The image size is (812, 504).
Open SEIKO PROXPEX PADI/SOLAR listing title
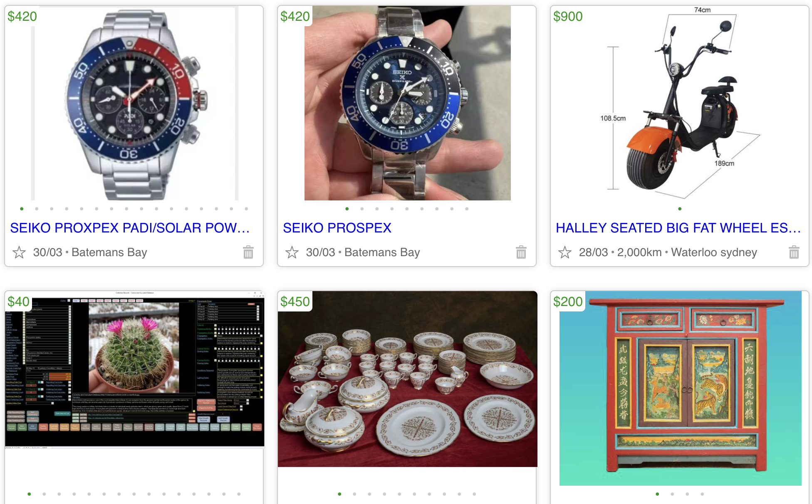point(130,228)
